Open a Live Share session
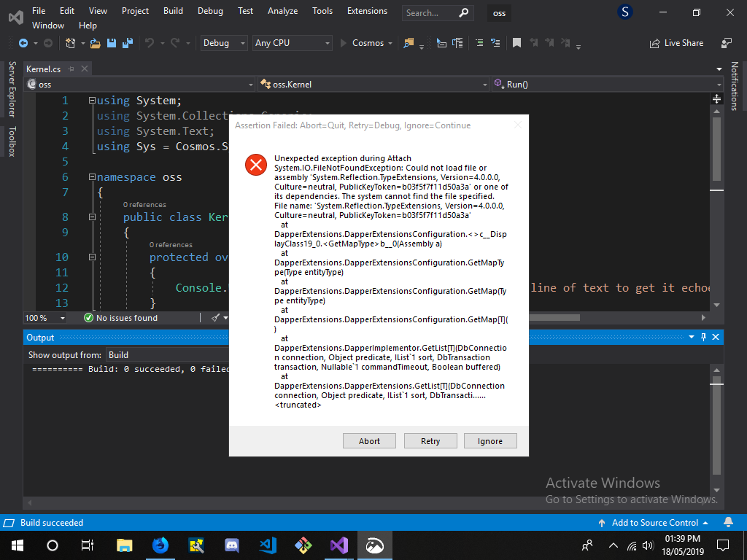Screen dimensions: 747x560 (x=677, y=43)
